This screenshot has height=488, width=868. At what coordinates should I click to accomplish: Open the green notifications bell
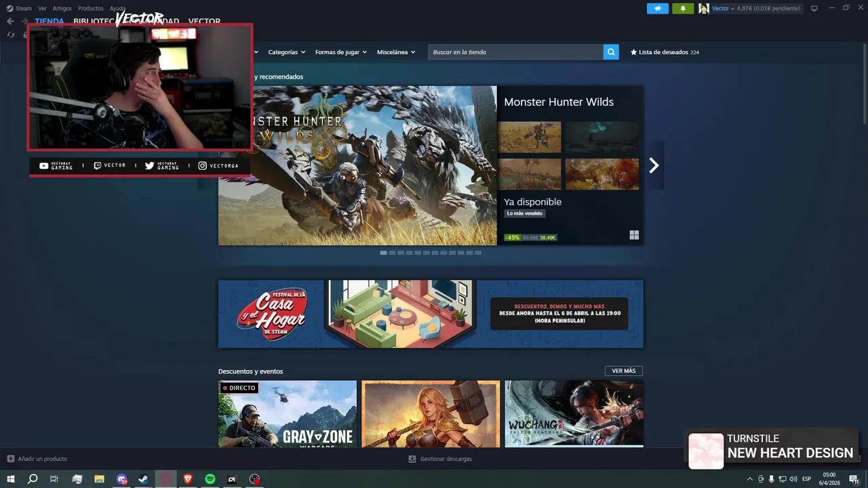(x=683, y=8)
